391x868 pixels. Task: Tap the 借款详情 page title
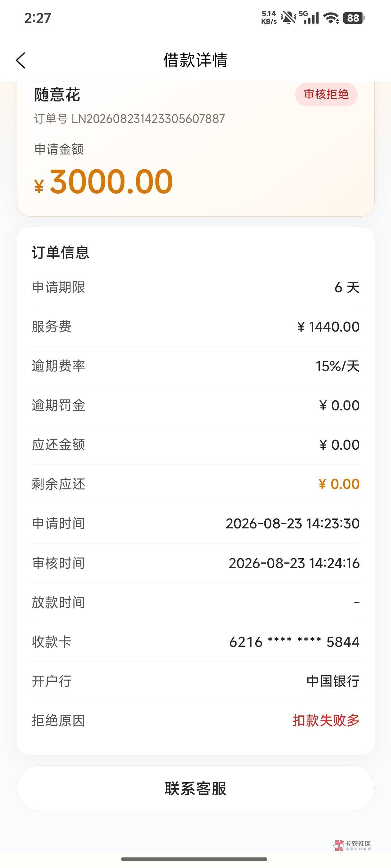196,60
